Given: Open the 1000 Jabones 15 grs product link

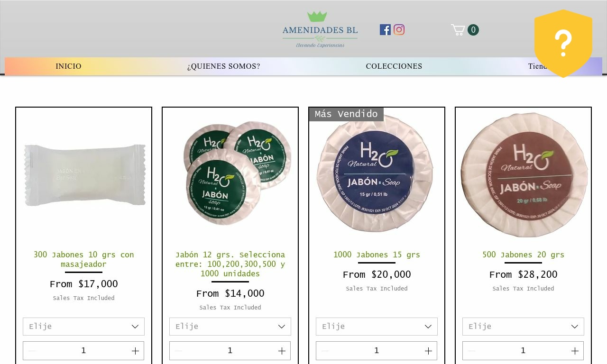Looking at the screenshot, I should tap(377, 255).
